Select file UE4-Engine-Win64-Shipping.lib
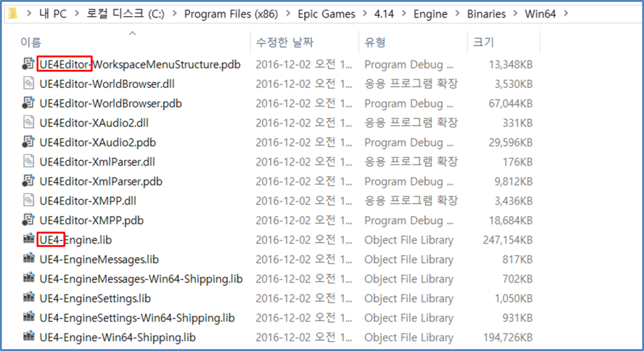Screen dimensions: 644x351 click(117, 338)
